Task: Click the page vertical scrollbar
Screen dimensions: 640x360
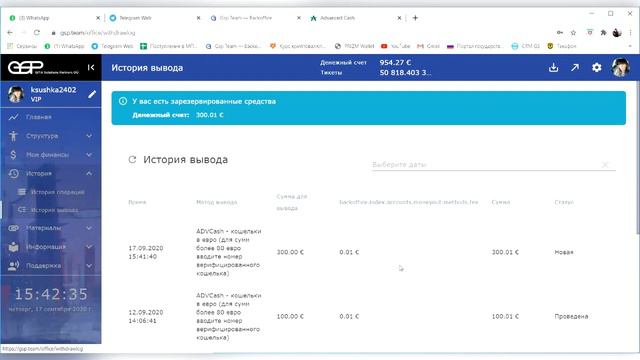Action: pos(637,159)
